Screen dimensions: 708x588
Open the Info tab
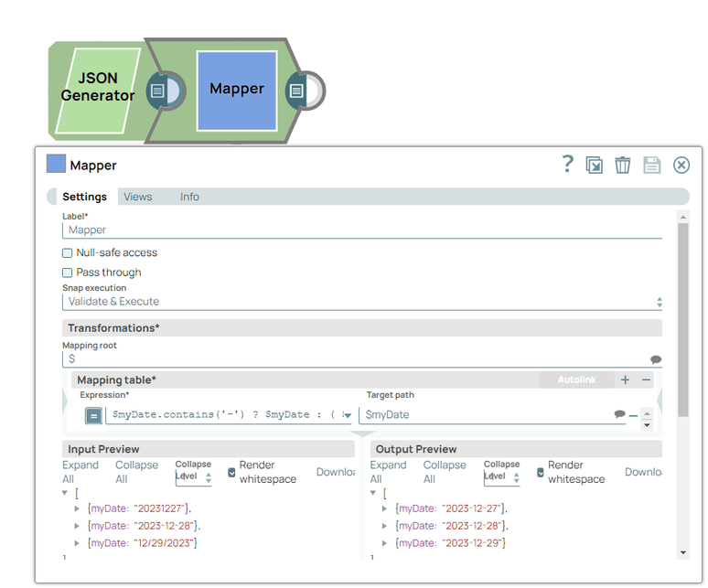pos(189,197)
